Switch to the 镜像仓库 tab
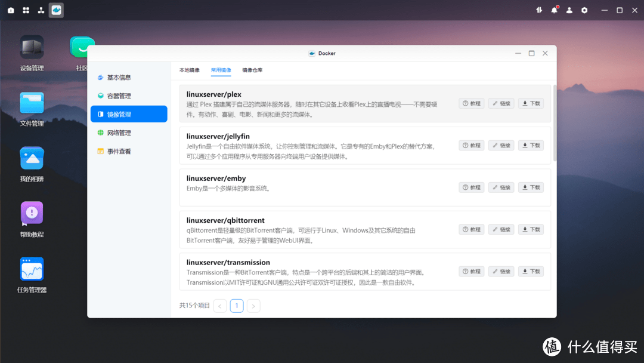644x363 pixels. [x=252, y=70]
